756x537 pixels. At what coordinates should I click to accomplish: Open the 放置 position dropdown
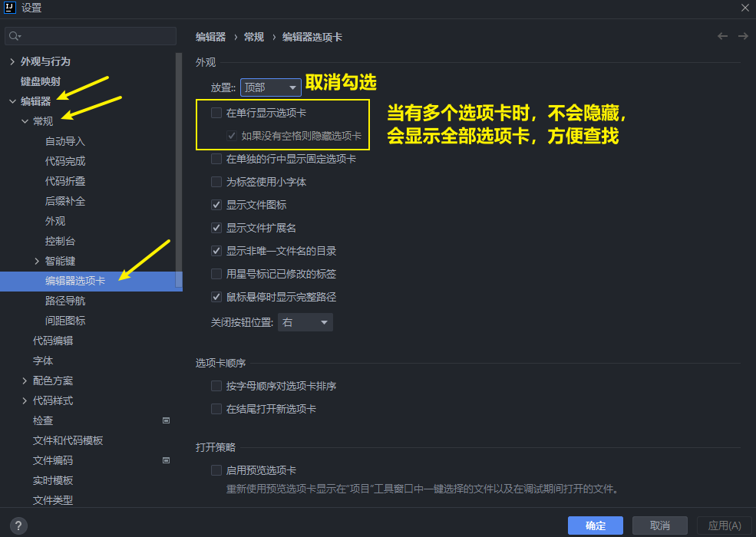point(270,88)
